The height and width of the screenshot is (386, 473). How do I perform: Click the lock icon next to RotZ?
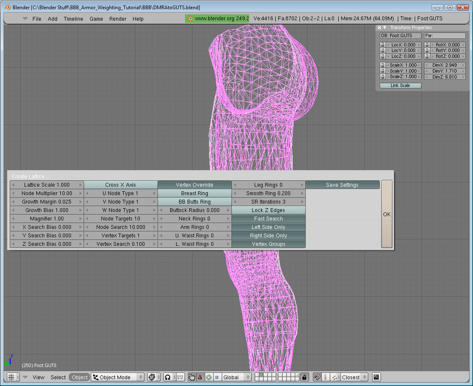click(x=427, y=56)
